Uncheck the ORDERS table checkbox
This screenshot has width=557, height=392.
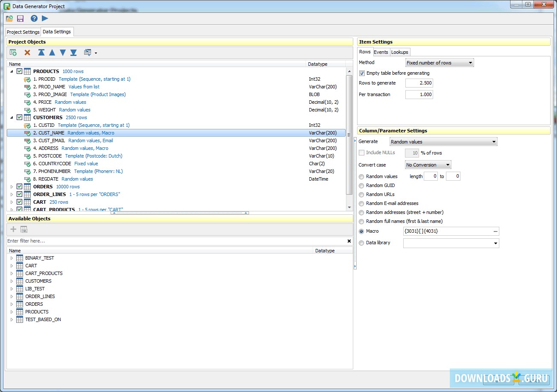[x=20, y=187]
